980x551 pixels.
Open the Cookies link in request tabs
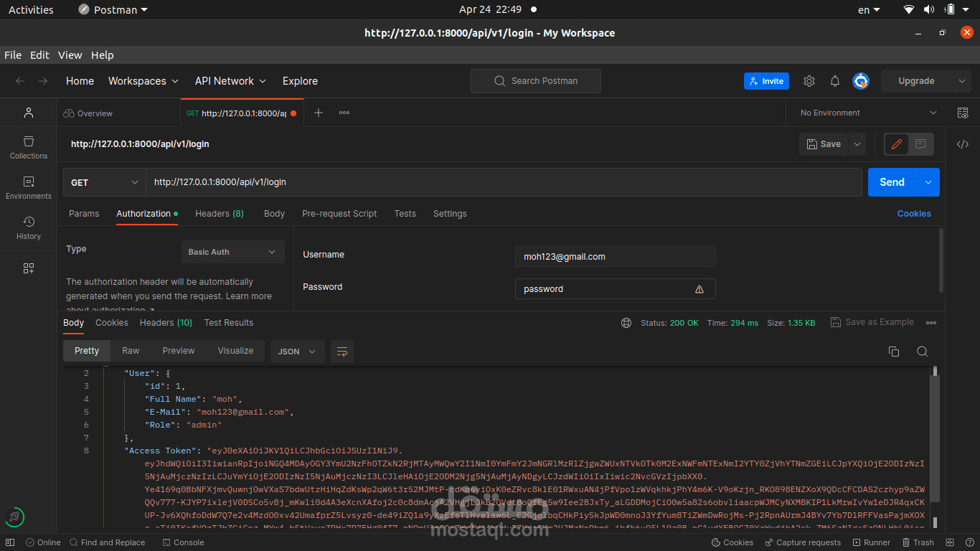(914, 214)
